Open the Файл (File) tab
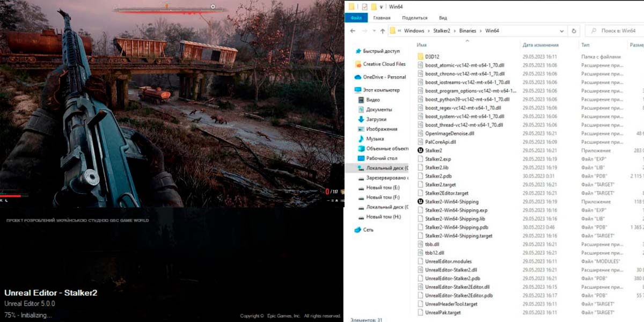The image size is (644, 322). 356,18
